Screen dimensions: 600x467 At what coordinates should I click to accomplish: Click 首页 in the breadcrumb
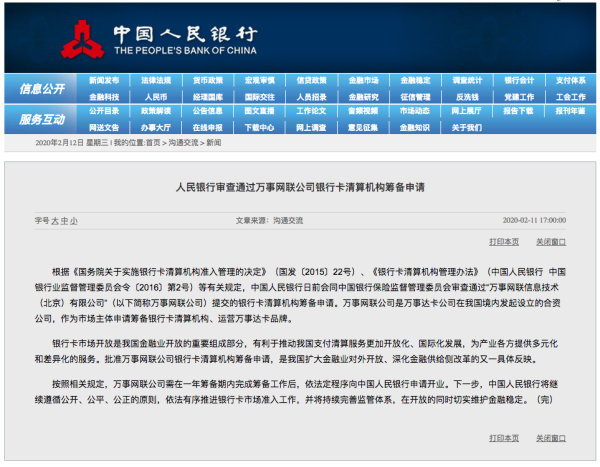[x=153, y=143]
